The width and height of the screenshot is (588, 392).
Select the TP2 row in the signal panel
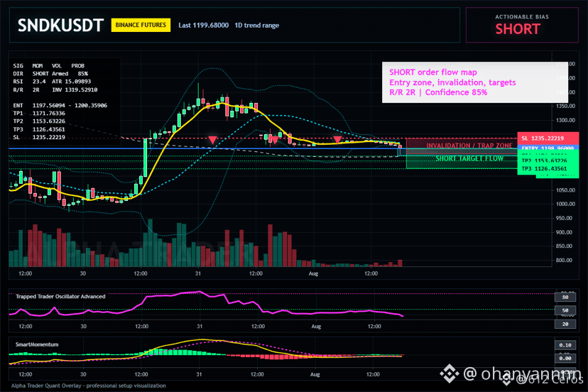(39, 121)
